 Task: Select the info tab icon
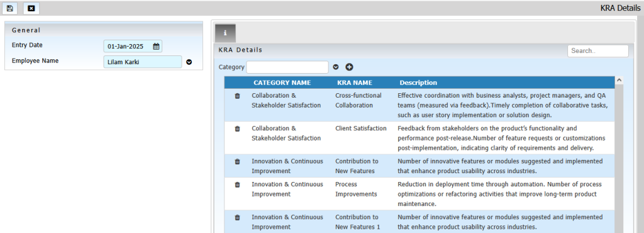click(225, 33)
